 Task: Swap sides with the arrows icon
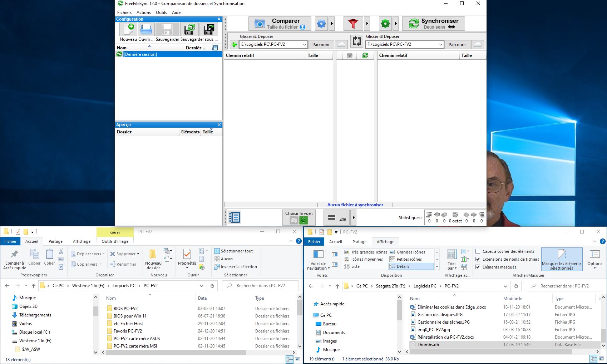357,41
